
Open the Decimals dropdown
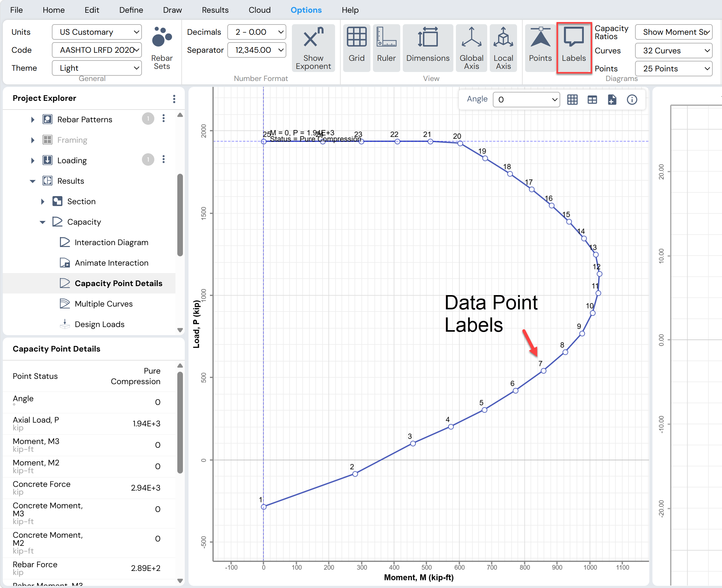click(257, 32)
